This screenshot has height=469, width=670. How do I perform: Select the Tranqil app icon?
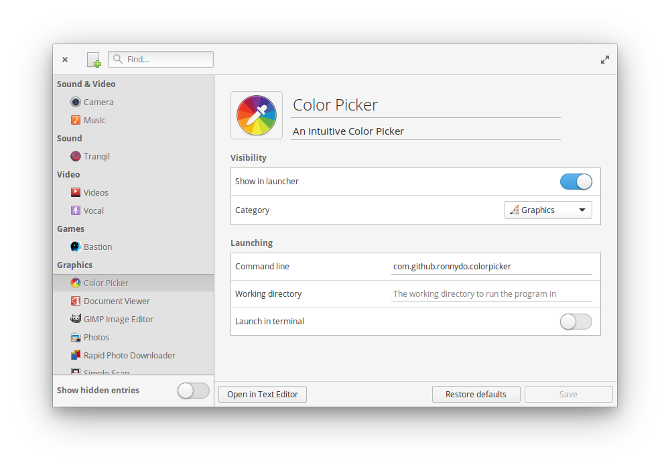[75, 156]
